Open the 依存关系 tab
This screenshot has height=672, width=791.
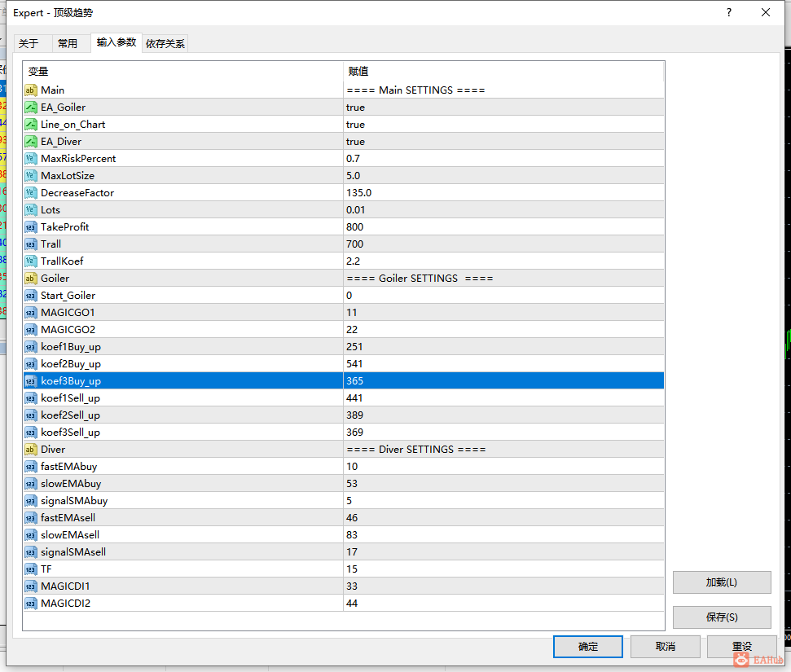(165, 44)
